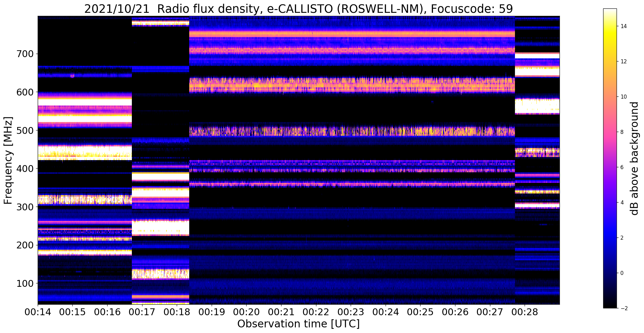Click the 00:20 time tick label
644x333 pixels.
(x=247, y=312)
